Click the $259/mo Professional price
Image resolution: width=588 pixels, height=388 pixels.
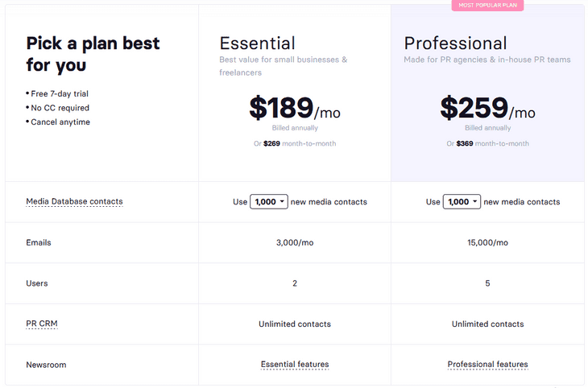click(487, 109)
